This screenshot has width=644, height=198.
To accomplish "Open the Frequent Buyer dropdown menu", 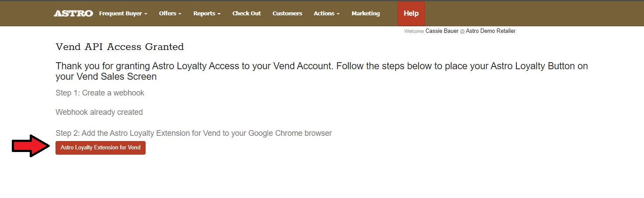I will [x=123, y=14].
